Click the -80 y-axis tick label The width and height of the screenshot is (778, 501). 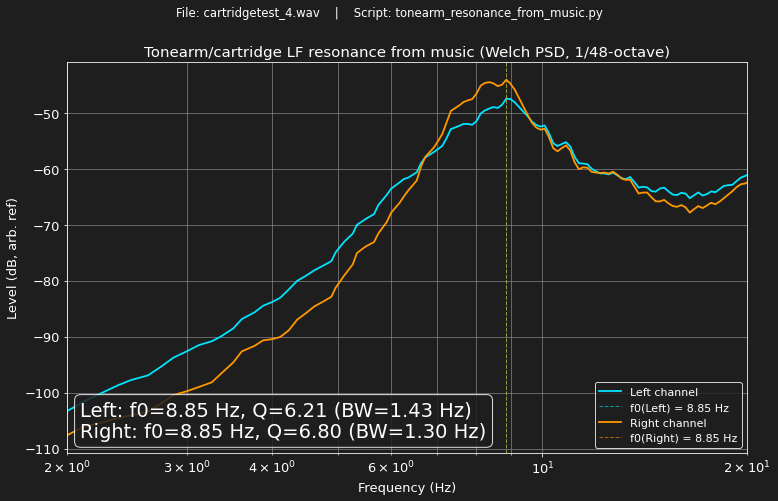pos(47,282)
